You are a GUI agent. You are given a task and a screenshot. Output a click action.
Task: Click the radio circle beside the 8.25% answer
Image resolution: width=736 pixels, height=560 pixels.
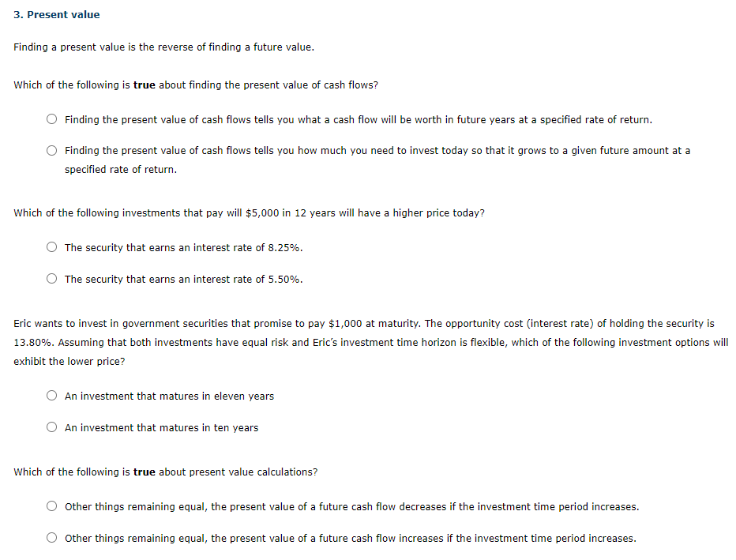click(51, 246)
